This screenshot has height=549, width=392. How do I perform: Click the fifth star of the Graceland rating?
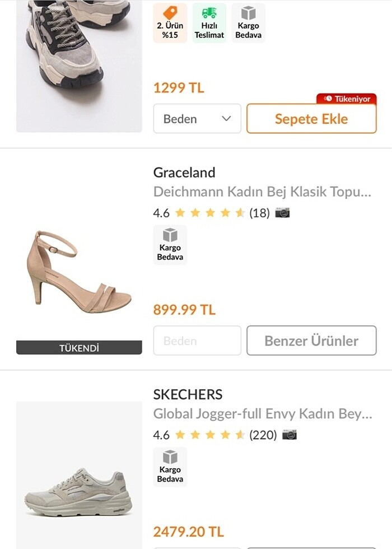pos(240,213)
